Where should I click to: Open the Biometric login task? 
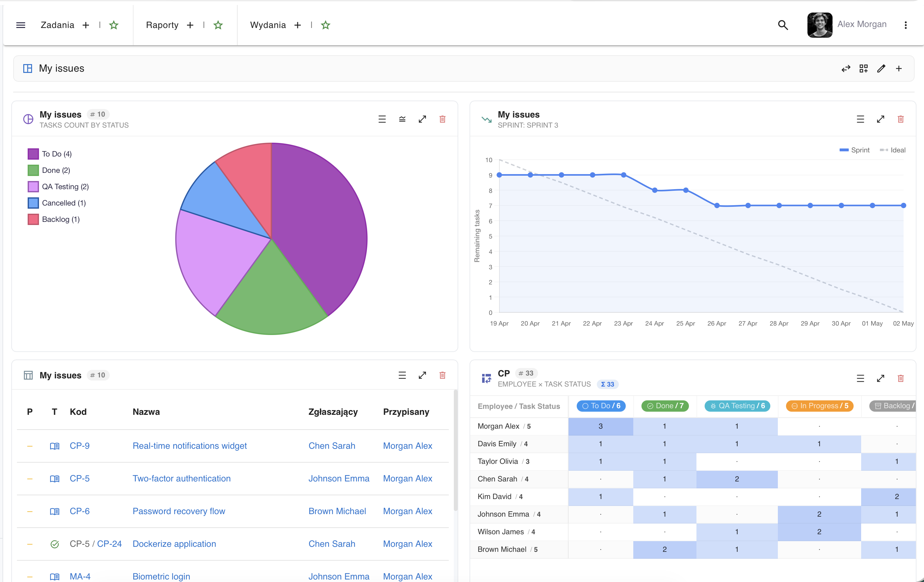161,576
